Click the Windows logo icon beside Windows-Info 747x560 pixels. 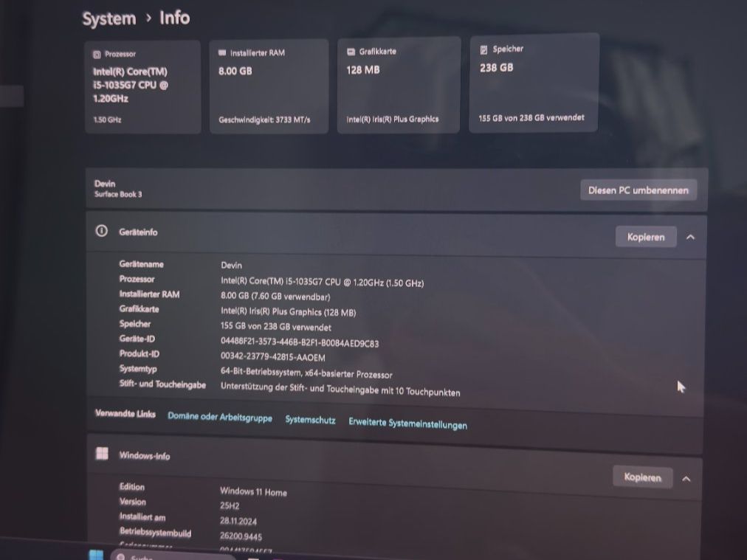click(x=102, y=453)
